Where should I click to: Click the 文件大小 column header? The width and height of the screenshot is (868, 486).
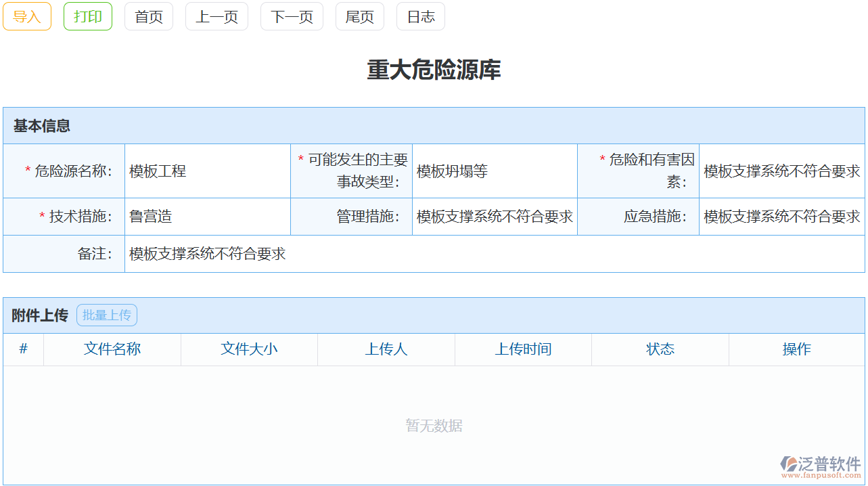tap(249, 349)
